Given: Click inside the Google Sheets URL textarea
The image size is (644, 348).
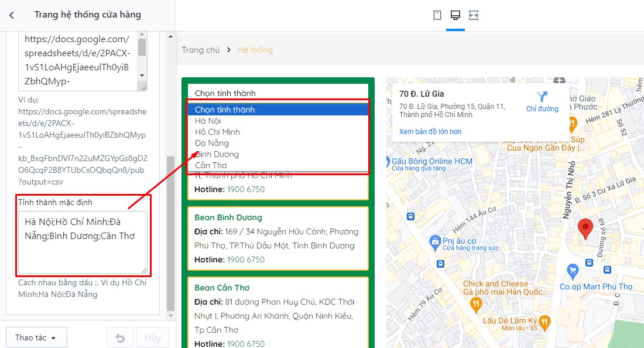Looking at the screenshot, I should point(78,61).
